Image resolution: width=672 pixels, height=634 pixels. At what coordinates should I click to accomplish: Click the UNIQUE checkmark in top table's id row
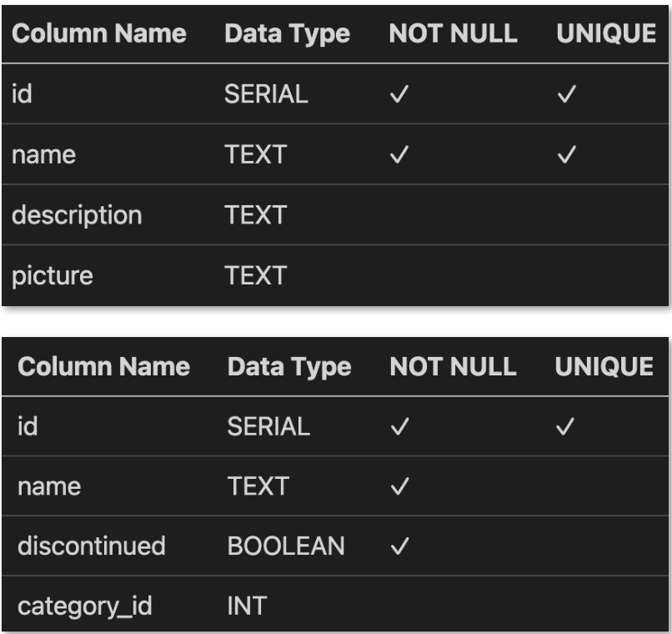point(566,94)
